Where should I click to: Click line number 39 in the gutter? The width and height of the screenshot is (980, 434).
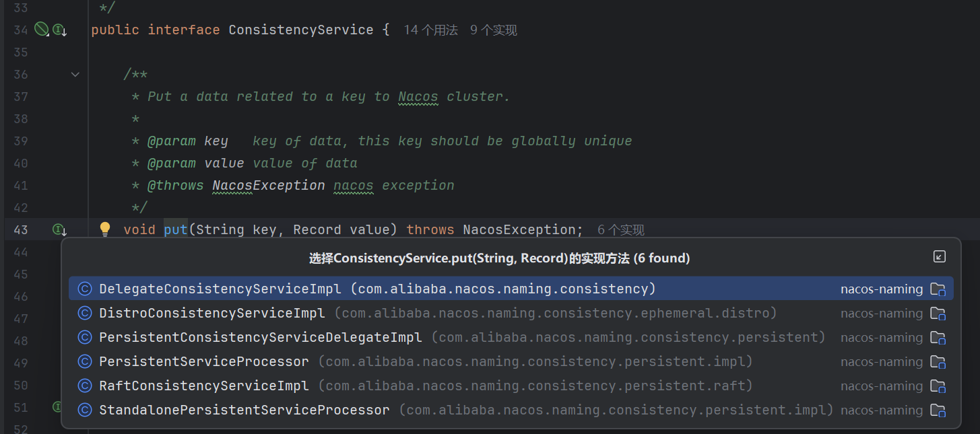pos(20,141)
